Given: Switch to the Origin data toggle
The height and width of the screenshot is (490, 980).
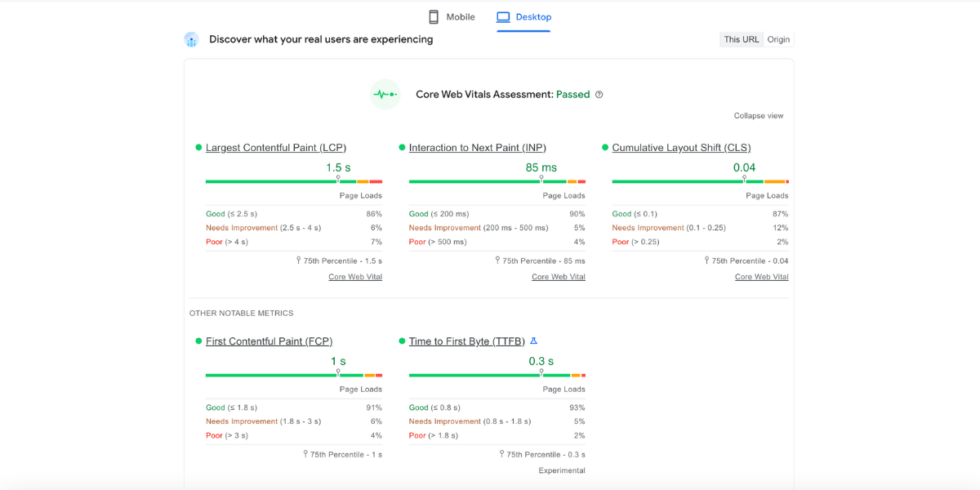Looking at the screenshot, I should [778, 39].
